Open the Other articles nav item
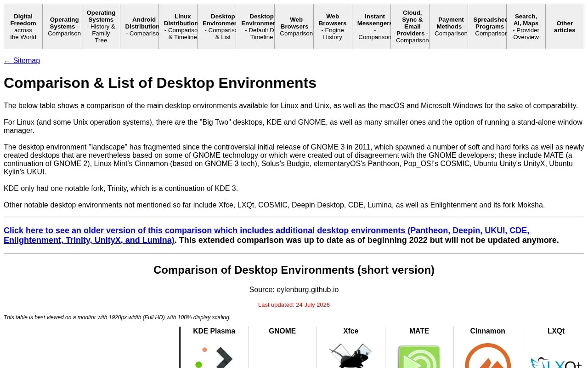Viewport: 588px width, 368px height. (x=565, y=27)
